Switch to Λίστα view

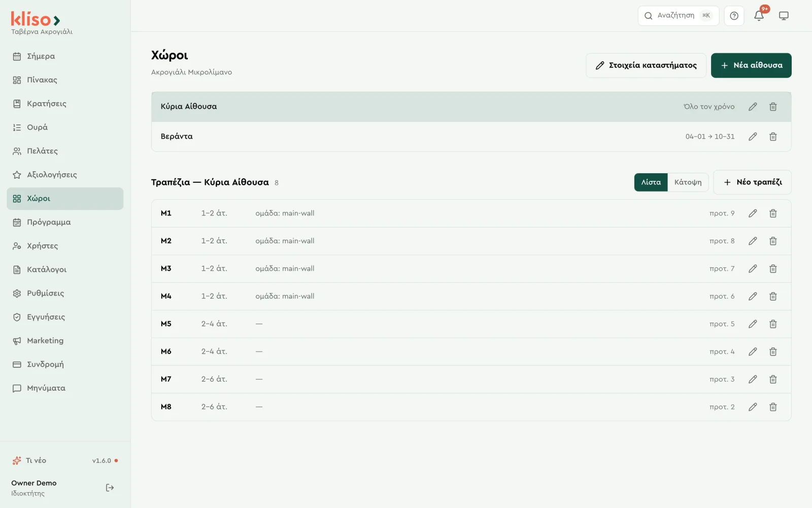[651, 182]
